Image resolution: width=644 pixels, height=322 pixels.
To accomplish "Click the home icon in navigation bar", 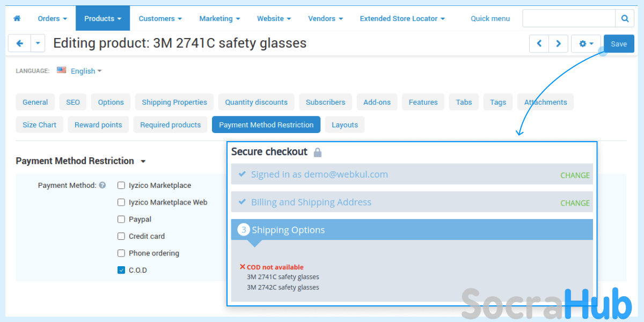I will (x=17, y=18).
